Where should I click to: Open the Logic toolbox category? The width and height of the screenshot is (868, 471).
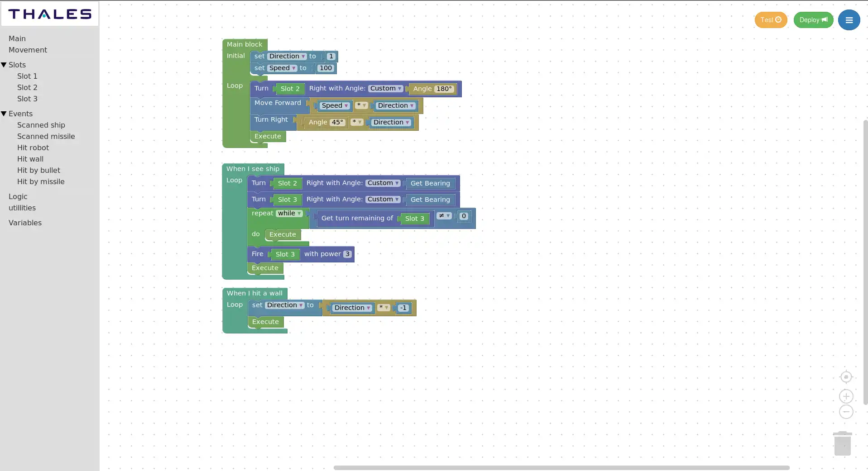click(x=18, y=196)
